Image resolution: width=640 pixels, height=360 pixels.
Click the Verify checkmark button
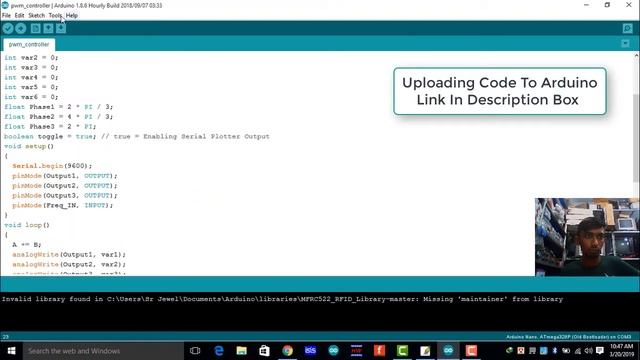(8, 28)
